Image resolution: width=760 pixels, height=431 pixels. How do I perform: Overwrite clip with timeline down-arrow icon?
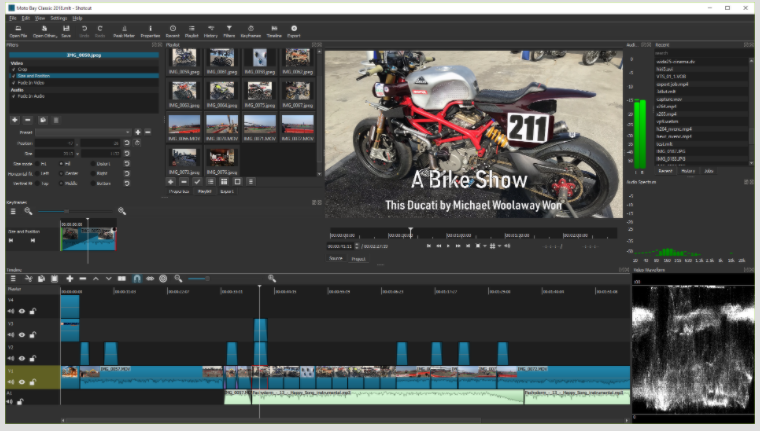click(109, 279)
